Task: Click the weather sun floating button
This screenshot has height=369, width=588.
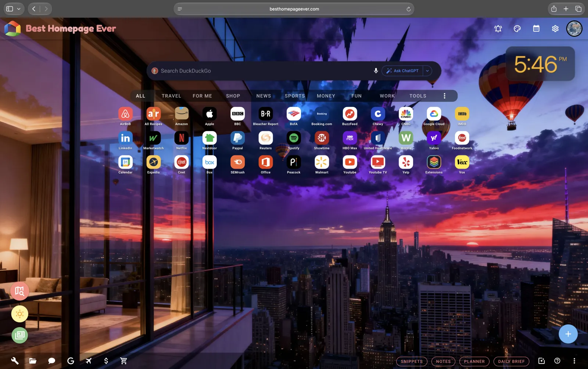Action: coord(19,314)
